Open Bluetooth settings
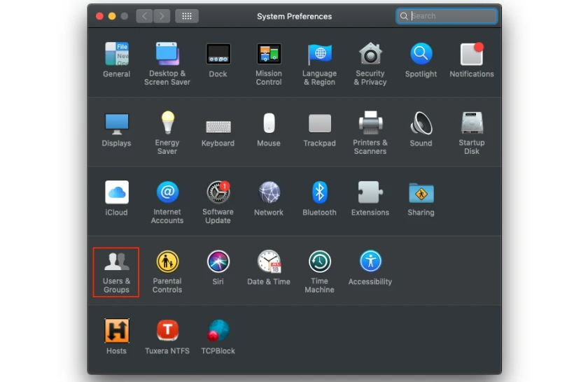Image resolution: width=588 pixels, height=382 pixels. point(319,199)
